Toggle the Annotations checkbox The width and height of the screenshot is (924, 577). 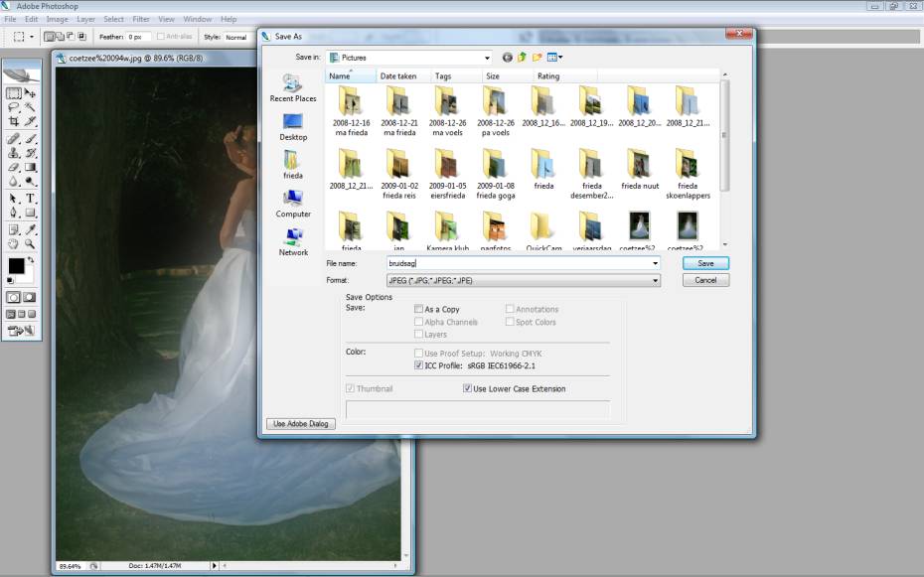coord(510,309)
